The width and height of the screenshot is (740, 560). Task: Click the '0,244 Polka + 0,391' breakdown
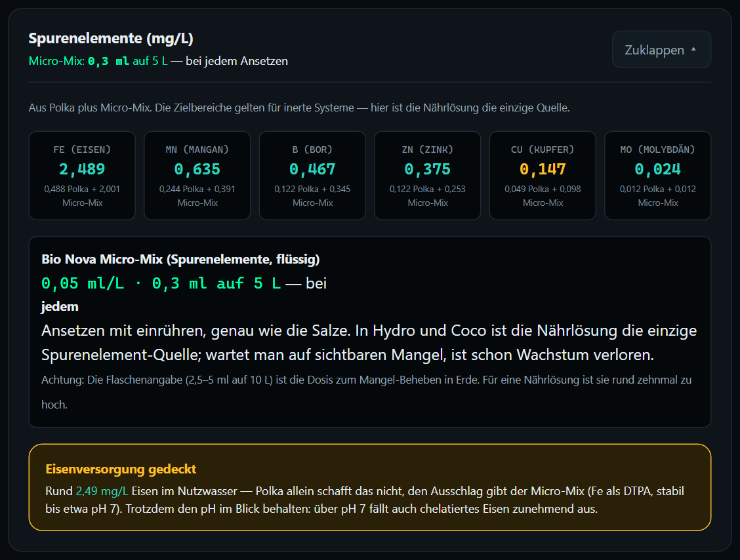pos(197,190)
